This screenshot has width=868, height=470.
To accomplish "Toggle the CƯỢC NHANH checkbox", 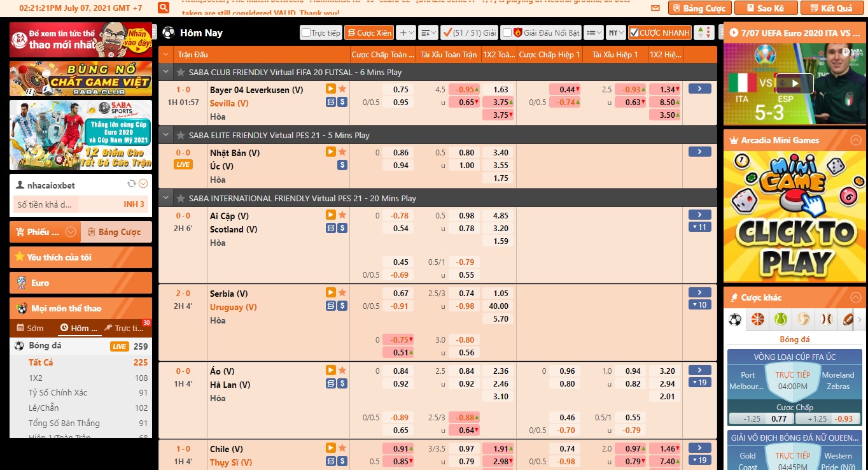I will [x=634, y=32].
